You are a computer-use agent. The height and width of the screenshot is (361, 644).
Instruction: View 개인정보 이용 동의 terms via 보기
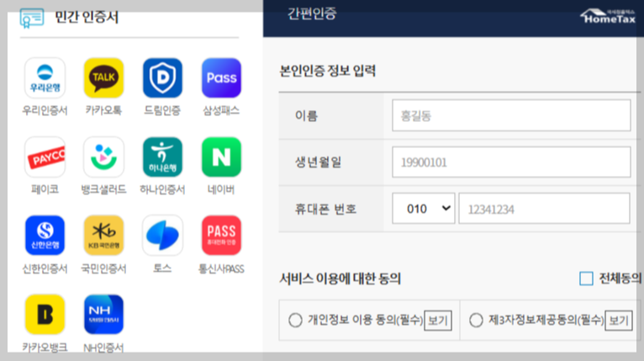point(438,321)
